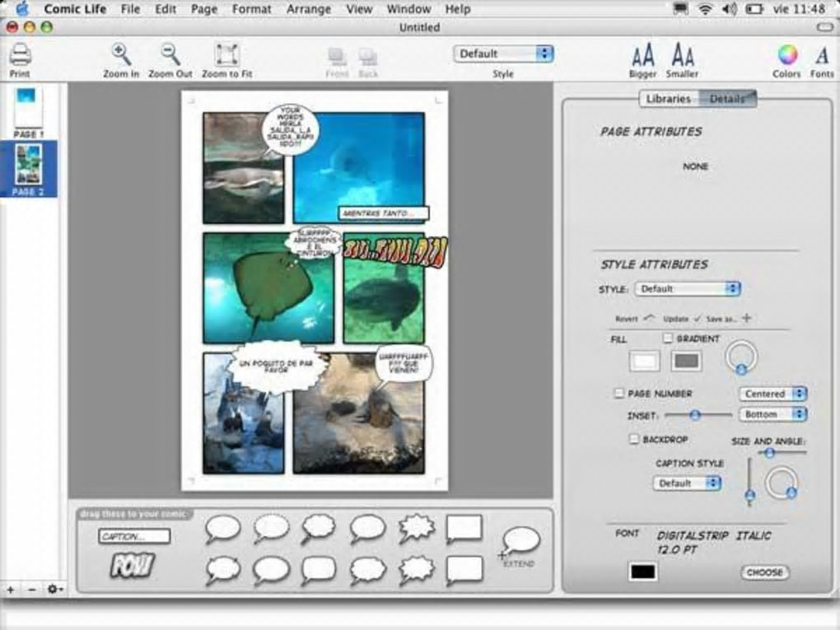Viewport: 840px width, 630px height.
Task: Enable the Backdrop checkbox
Action: tap(633, 440)
